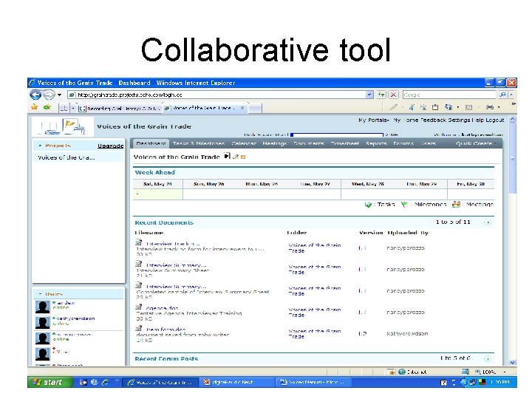Click the kathycrowdson user avatar
Screen dimensions: 532x399
(x=42, y=323)
